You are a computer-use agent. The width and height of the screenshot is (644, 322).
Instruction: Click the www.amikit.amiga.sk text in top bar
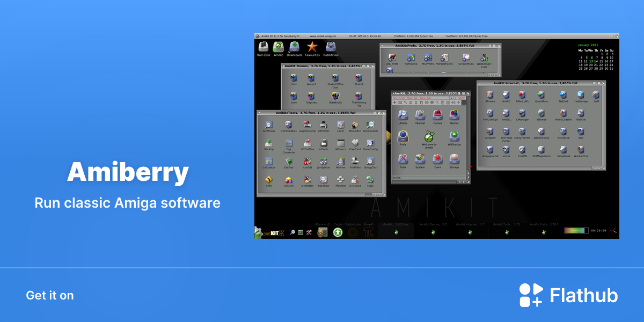click(323, 36)
